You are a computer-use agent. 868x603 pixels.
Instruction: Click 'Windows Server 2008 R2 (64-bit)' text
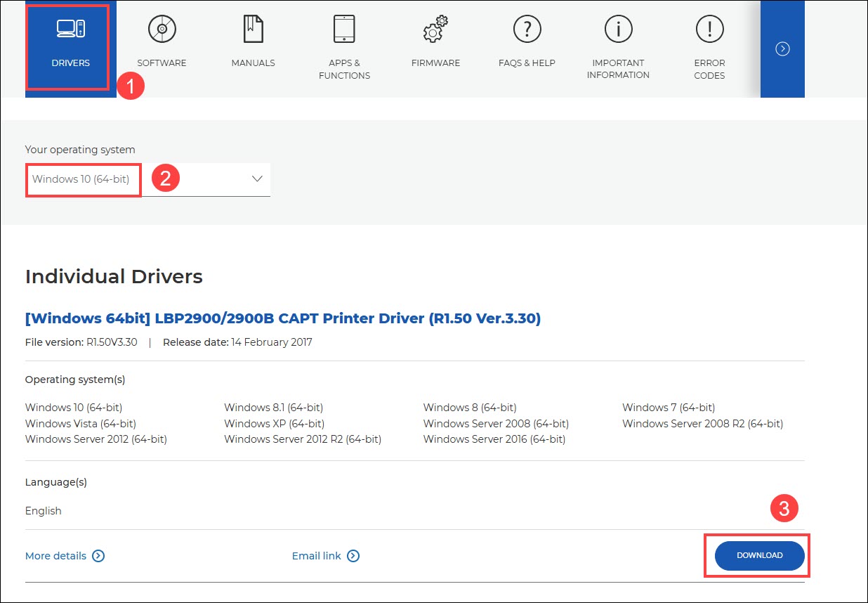pos(702,424)
